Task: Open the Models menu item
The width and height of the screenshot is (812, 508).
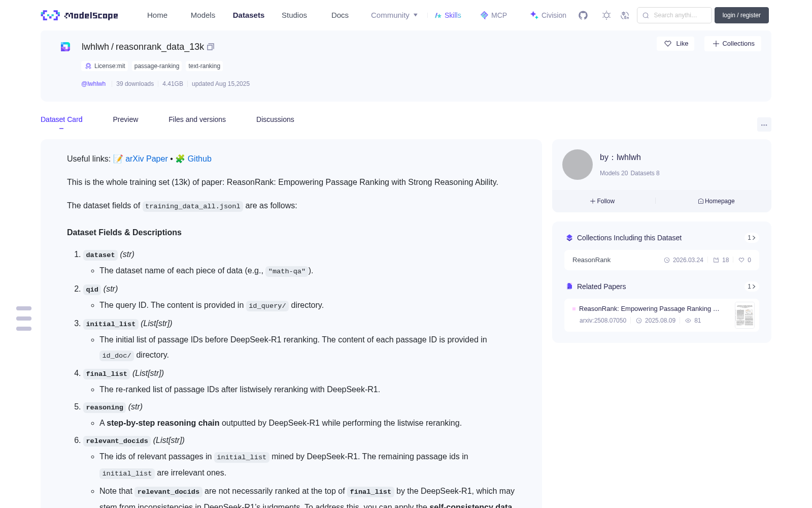Action: click(x=203, y=15)
